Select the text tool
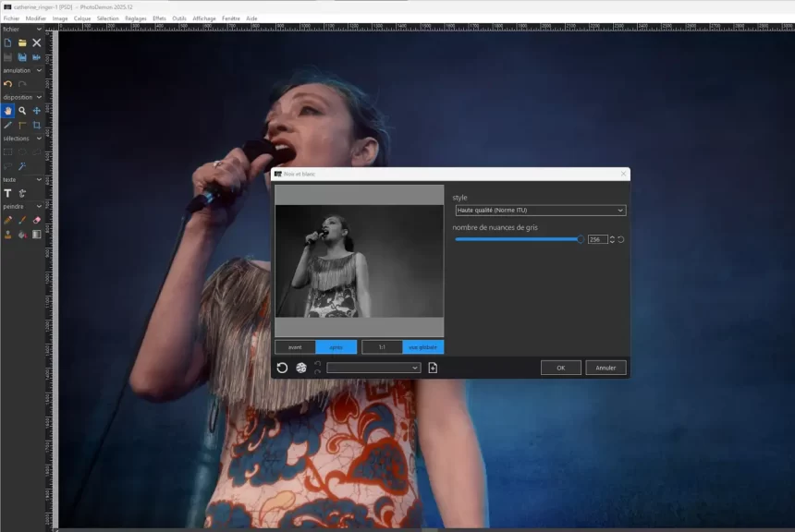 (7, 193)
